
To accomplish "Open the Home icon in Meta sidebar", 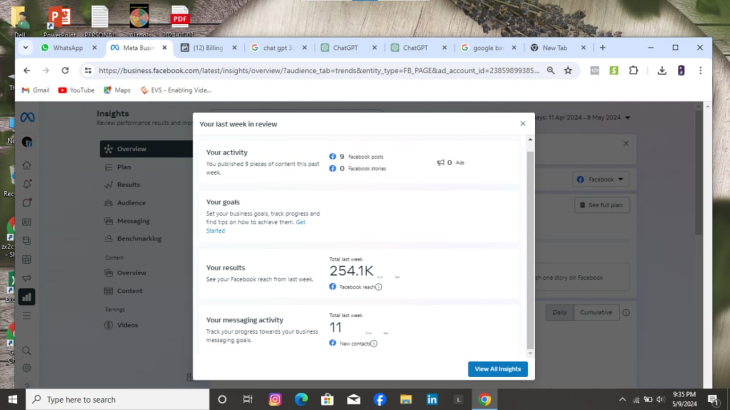I will click(x=27, y=165).
